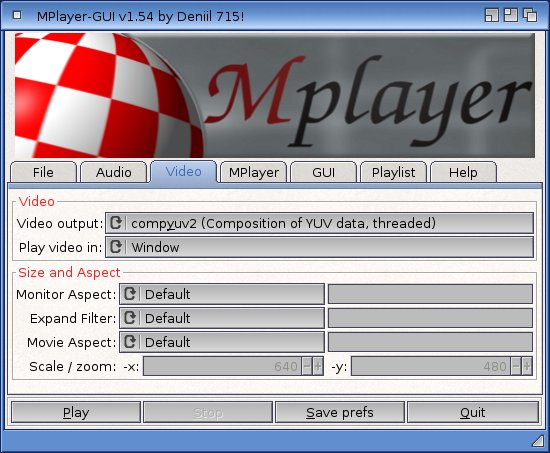Click the 'Video output:' label
Screen dimensions: 550x453
click(x=60, y=223)
